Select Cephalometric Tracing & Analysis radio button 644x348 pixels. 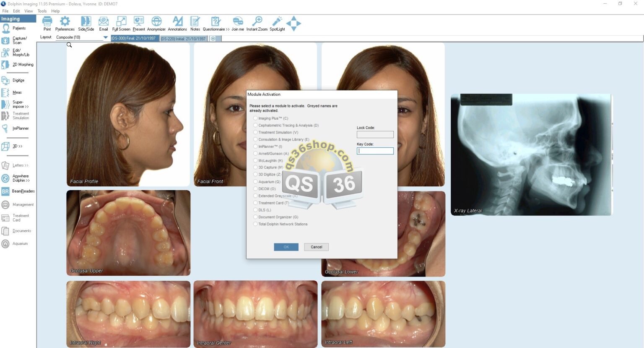click(x=255, y=126)
